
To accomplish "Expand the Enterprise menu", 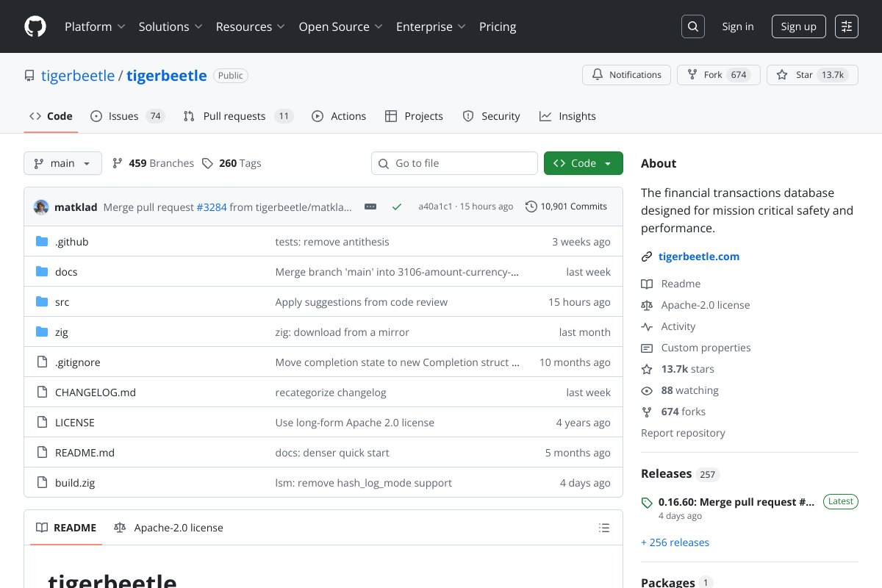I will (x=431, y=26).
